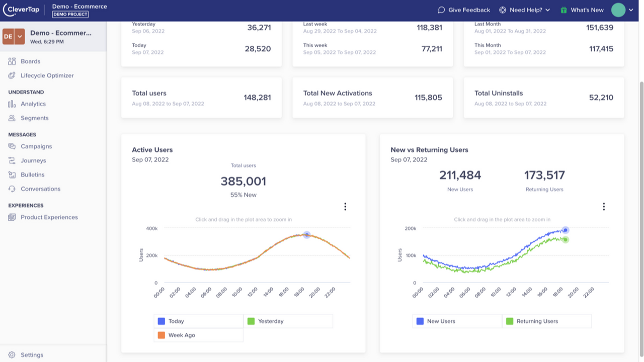The height and width of the screenshot is (362, 644).
Task: Open Active Users chart options menu
Action: pos(345,206)
